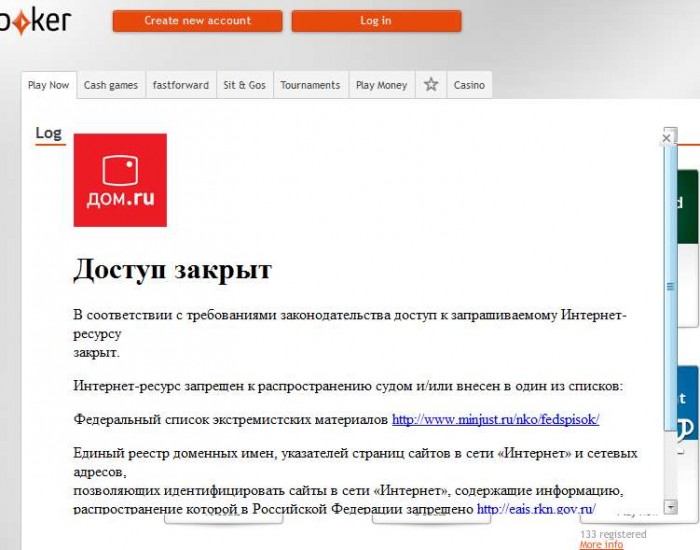The height and width of the screenshot is (550, 700).
Task: Click the дом.ru red logo
Action: tap(120, 180)
